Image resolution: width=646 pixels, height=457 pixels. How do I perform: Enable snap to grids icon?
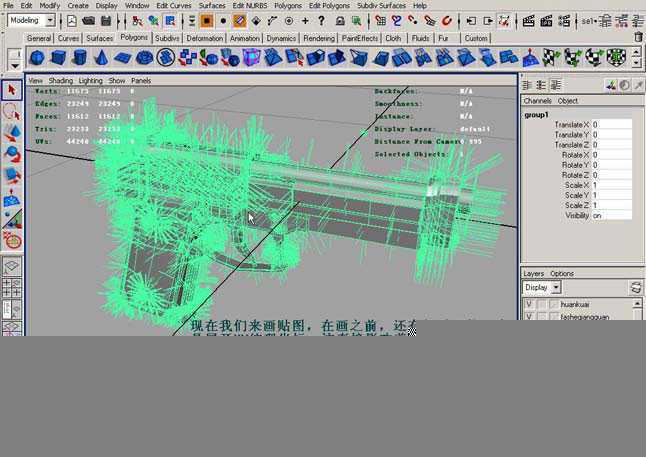click(x=381, y=21)
